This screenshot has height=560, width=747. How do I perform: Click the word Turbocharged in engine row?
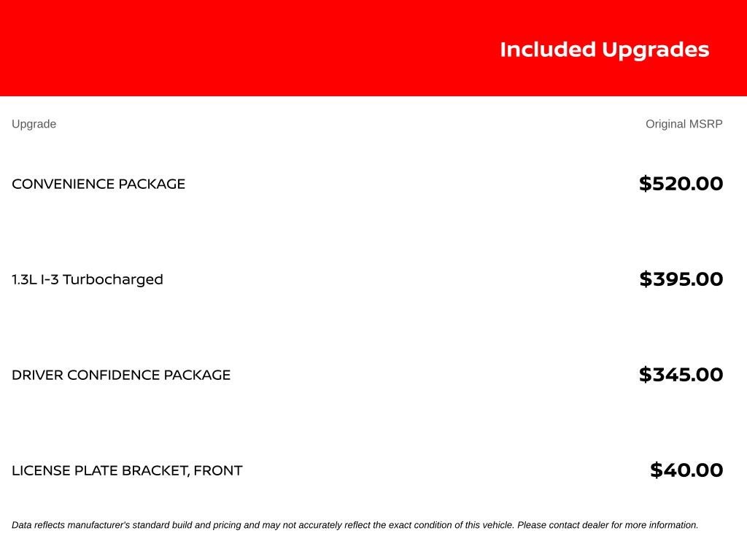click(x=113, y=279)
